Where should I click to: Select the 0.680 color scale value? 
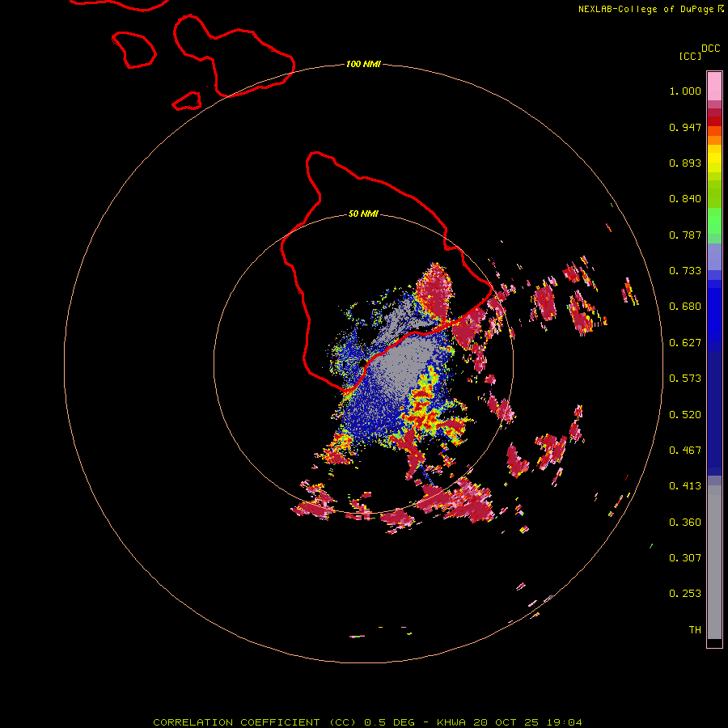click(x=685, y=307)
